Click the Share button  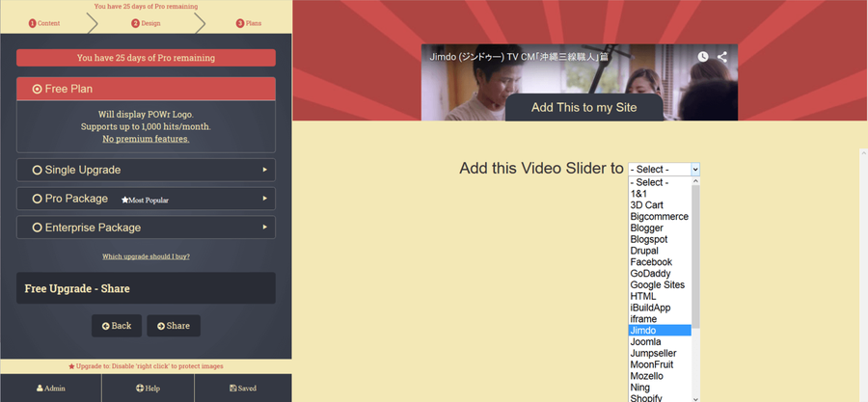[174, 326]
